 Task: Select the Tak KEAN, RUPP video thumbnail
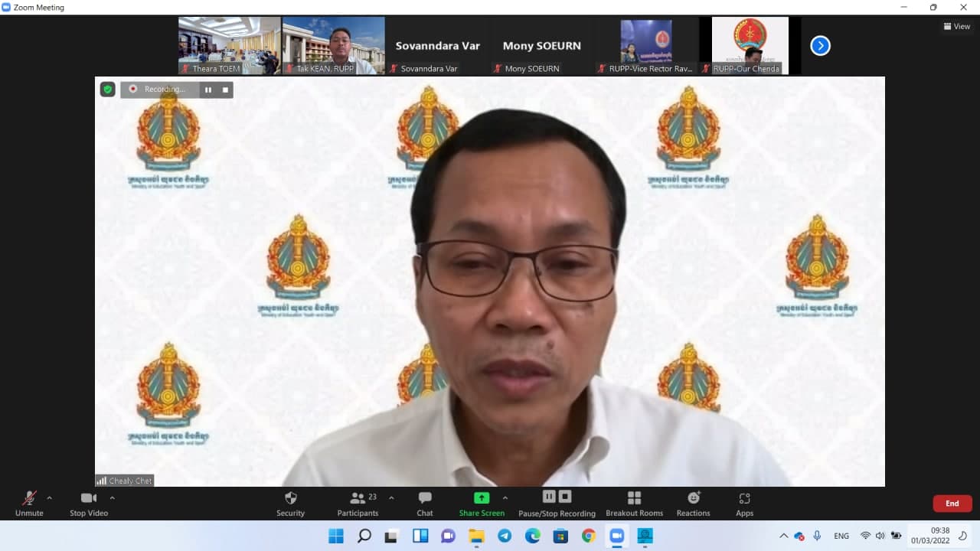coord(333,46)
